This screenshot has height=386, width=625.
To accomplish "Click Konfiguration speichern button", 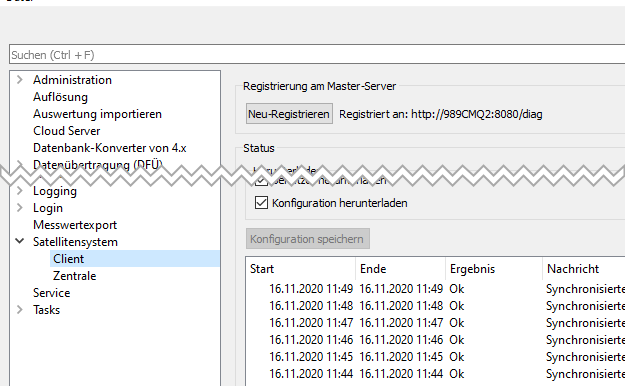I will tap(308, 239).
